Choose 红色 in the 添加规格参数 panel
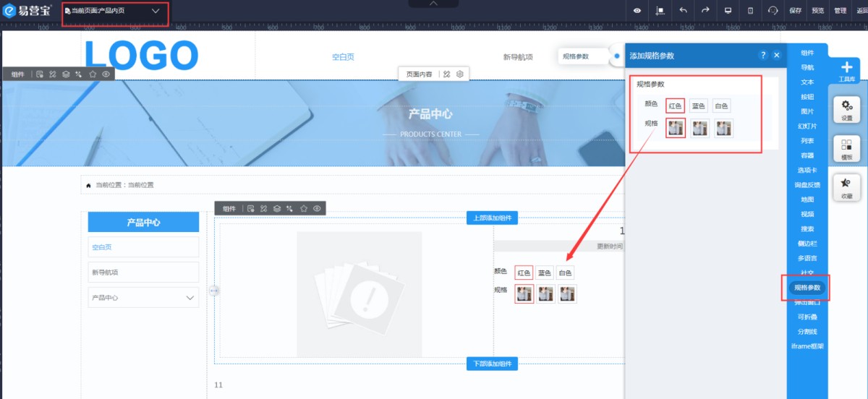The image size is (868, 399). coord(676,106)
